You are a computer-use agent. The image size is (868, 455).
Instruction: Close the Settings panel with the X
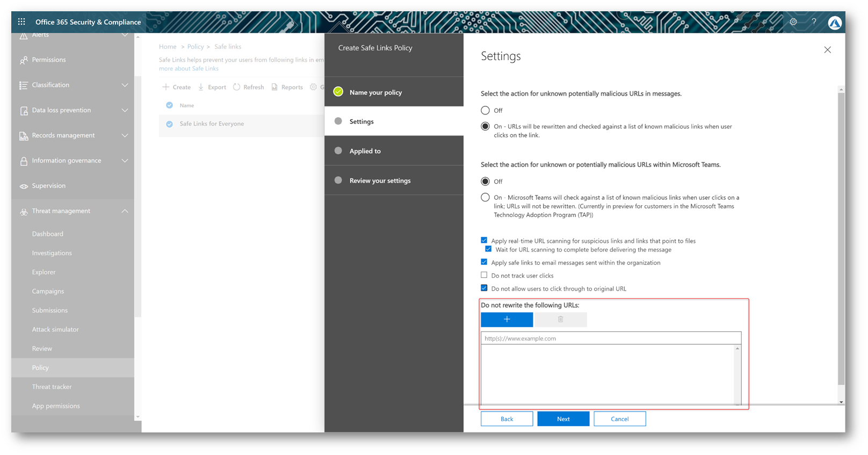(827, 50)
